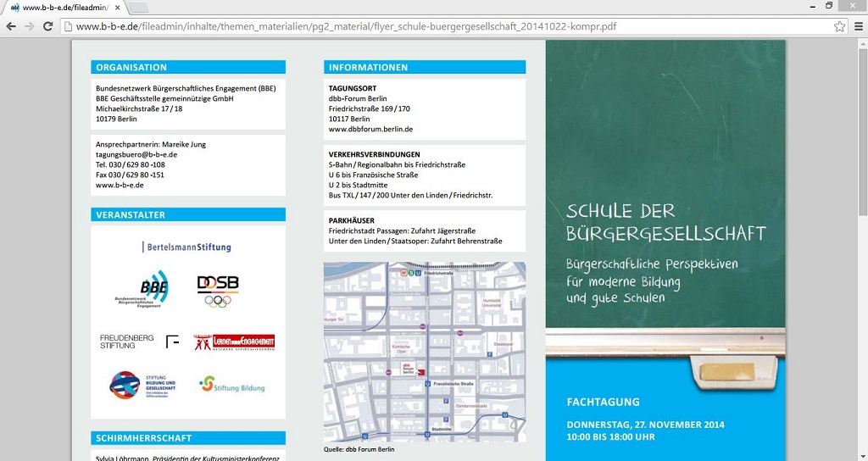Image resolution: width=868 pixels, height=461 pixels.
Task: Click the dbb Forum Berlin street map
Action: coord(424,352)
